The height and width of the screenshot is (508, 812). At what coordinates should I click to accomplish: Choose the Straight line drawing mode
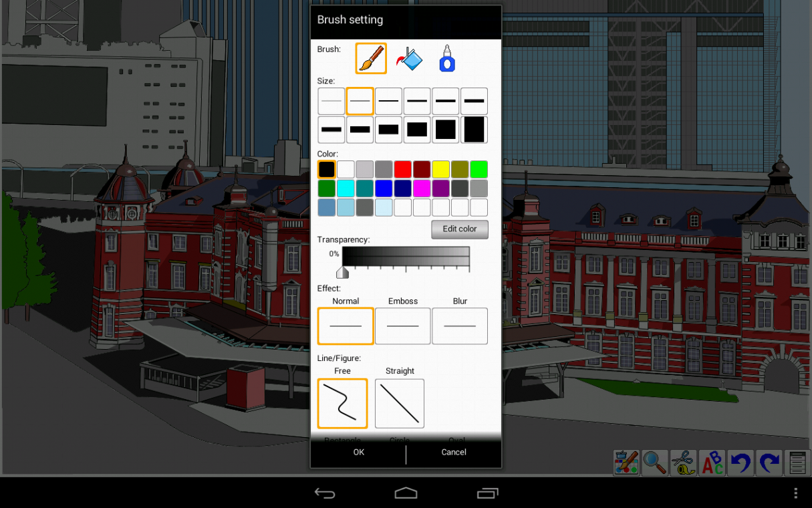pyautogui.click(x=400, y=403)
